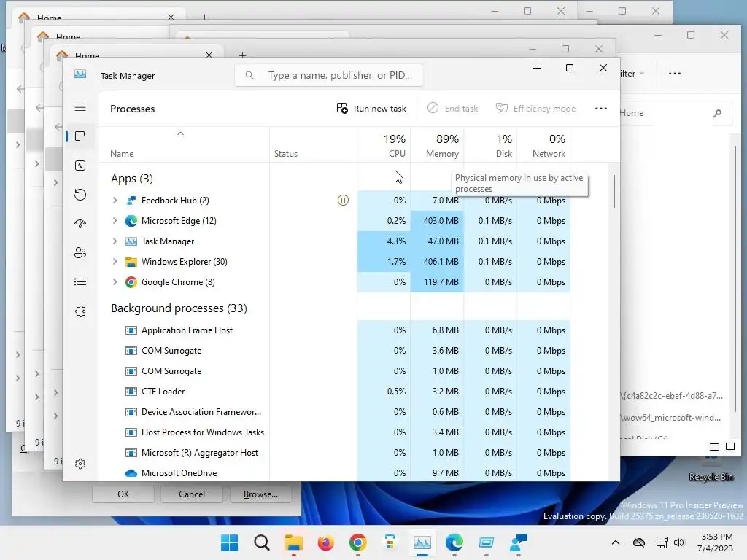Expand the Google Chrome process group

coord(115,282)
